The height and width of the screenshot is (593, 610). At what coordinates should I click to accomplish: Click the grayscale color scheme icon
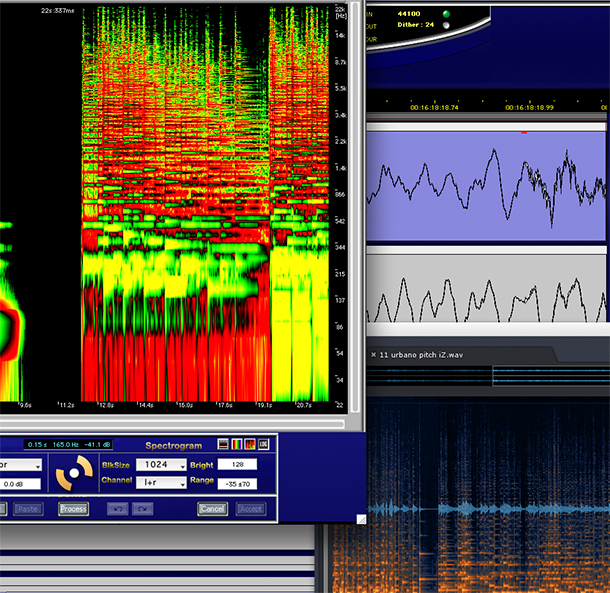223,444
